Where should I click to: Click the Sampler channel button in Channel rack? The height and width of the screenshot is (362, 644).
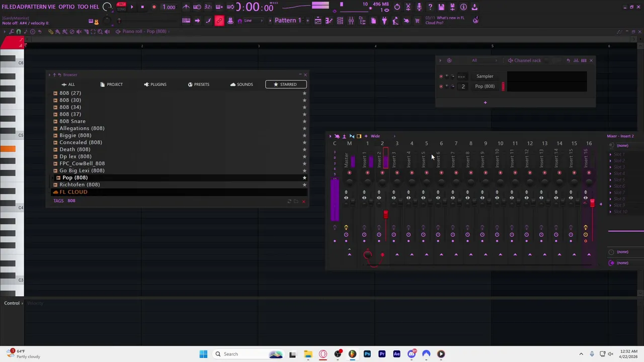[485, 76]
